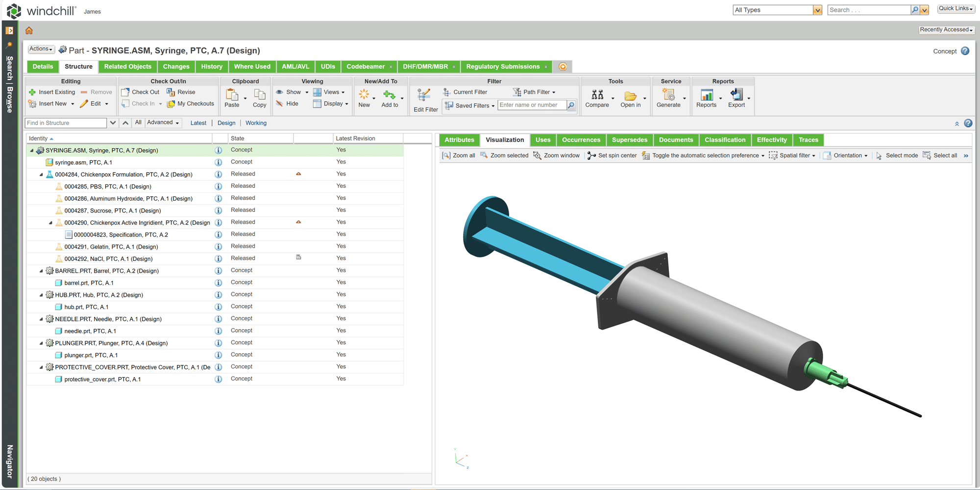Toggle the All structure filter
Screen dimensions: 980x490
[138, 123]
